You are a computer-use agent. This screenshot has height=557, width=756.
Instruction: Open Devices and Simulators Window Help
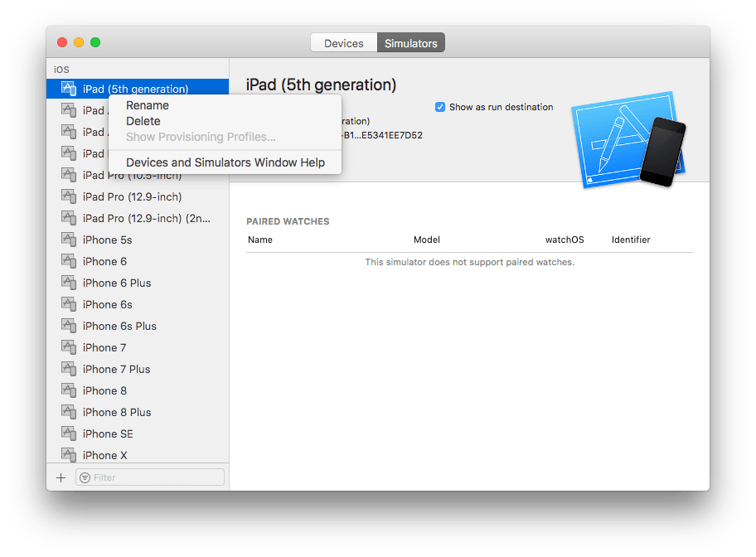point(225,162)
